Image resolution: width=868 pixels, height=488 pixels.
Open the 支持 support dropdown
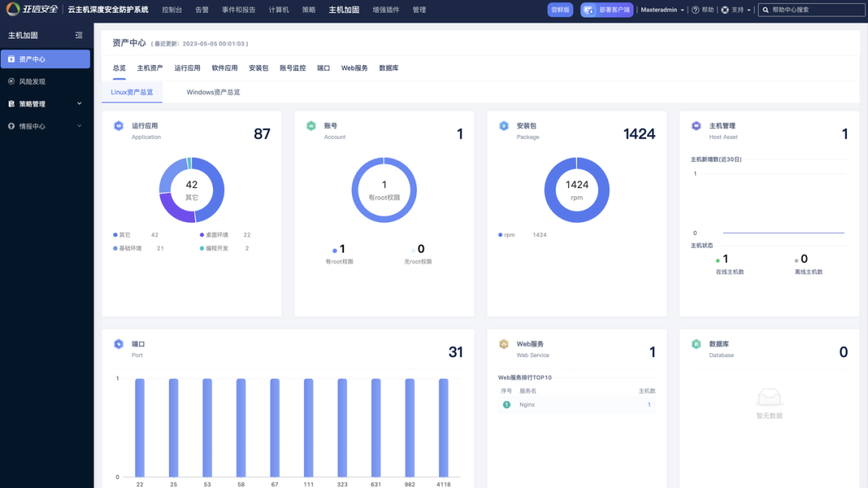pyautogui.click(x=736, y=10)
